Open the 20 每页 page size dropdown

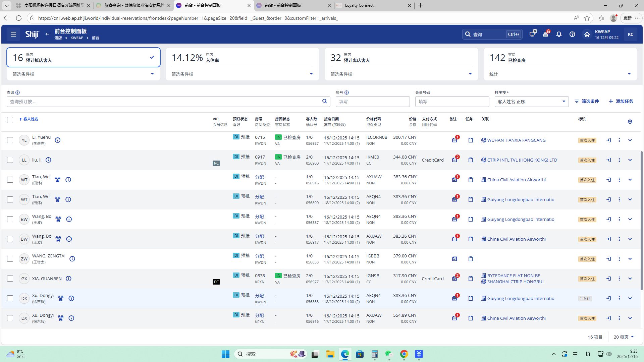tap(624, 337)
